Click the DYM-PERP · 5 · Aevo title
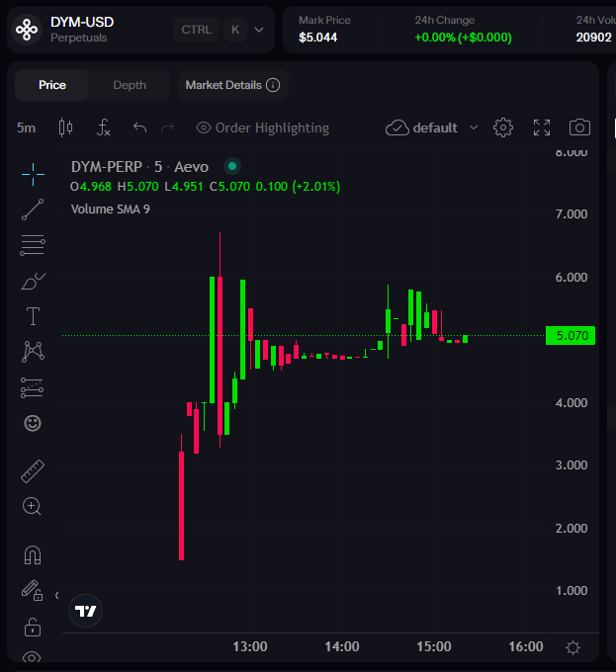This screenshot has height=672, width=616. [x=139, y=166]
